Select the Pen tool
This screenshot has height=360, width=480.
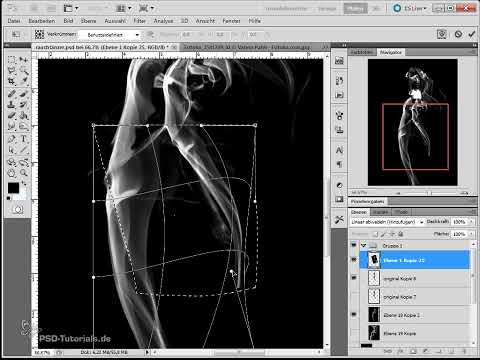12,139
